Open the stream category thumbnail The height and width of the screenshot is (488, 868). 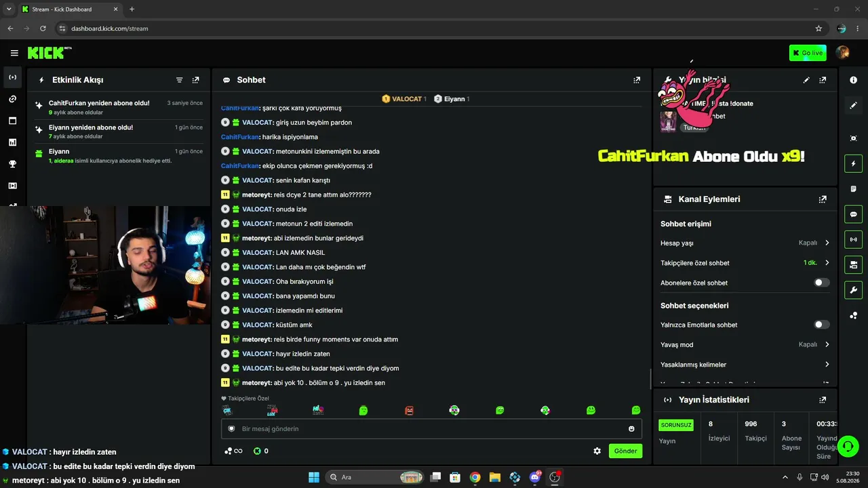pos(668,121)
